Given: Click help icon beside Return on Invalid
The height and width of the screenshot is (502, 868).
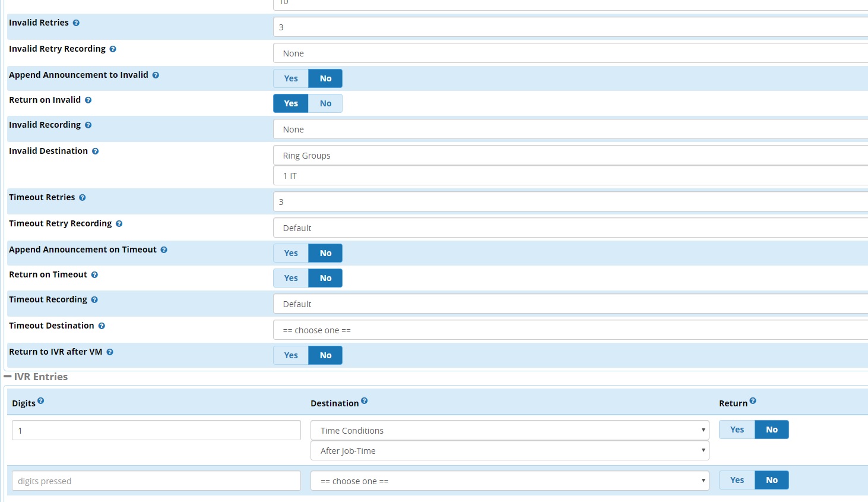Looking at the screenshot, I should (88, 100).
